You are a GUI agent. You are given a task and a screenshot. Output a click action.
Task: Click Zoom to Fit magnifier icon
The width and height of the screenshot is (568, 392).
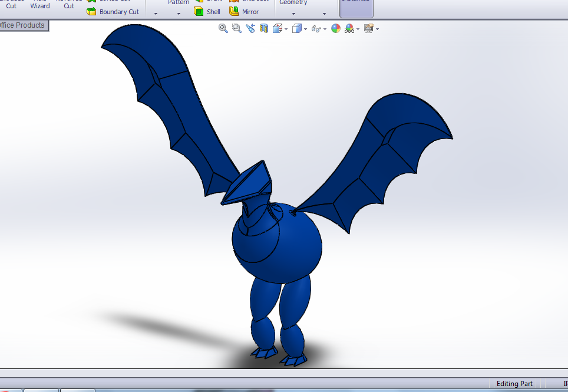[x=223, y=28]
